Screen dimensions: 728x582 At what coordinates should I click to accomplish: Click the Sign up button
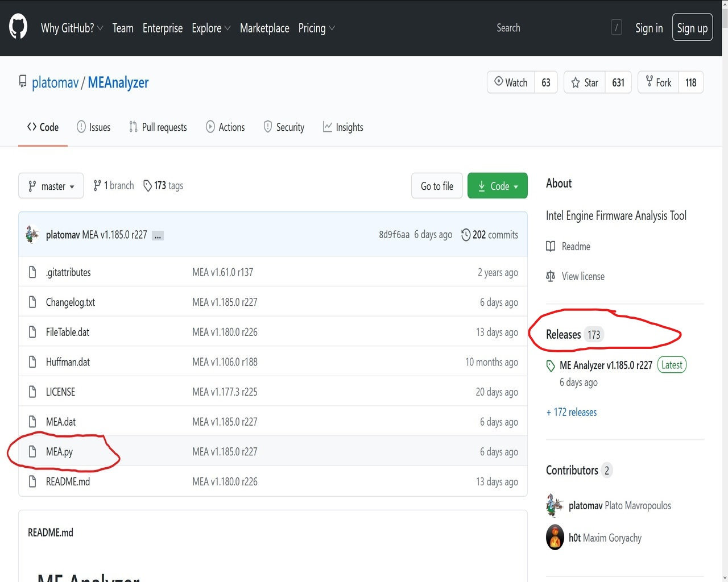[x=692, y=27]
